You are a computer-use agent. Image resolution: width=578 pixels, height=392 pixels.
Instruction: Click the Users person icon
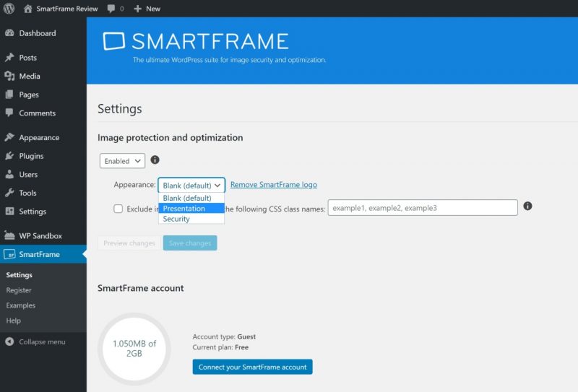(9, 174)
